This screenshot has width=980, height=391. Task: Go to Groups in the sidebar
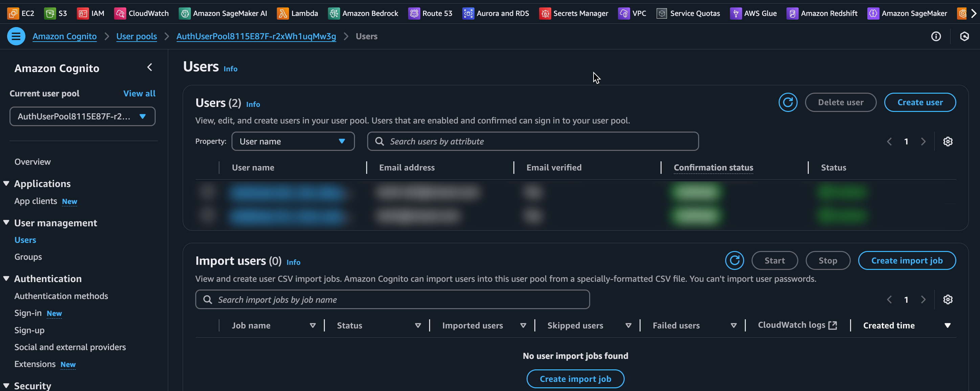(28, 257)
